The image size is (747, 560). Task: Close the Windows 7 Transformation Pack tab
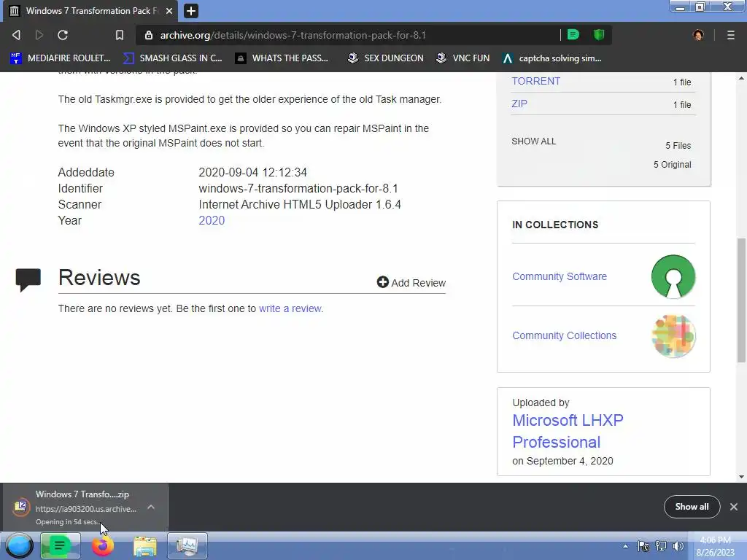(169, 10)
